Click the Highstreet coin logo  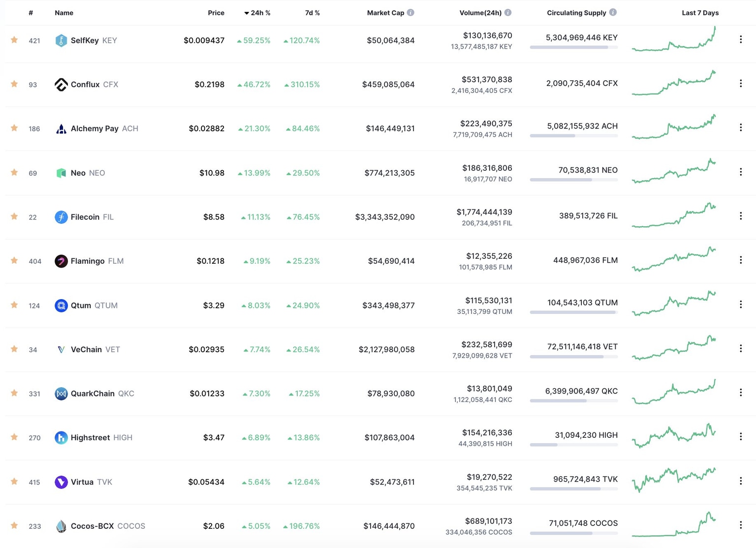pos(61,437)
